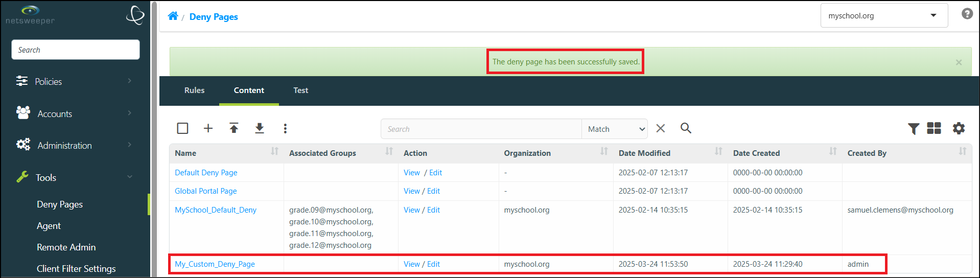The width and height of the screenshot is (980, 278).
Task: Switch to the Test tab
Action: click(x=300, y=90)
